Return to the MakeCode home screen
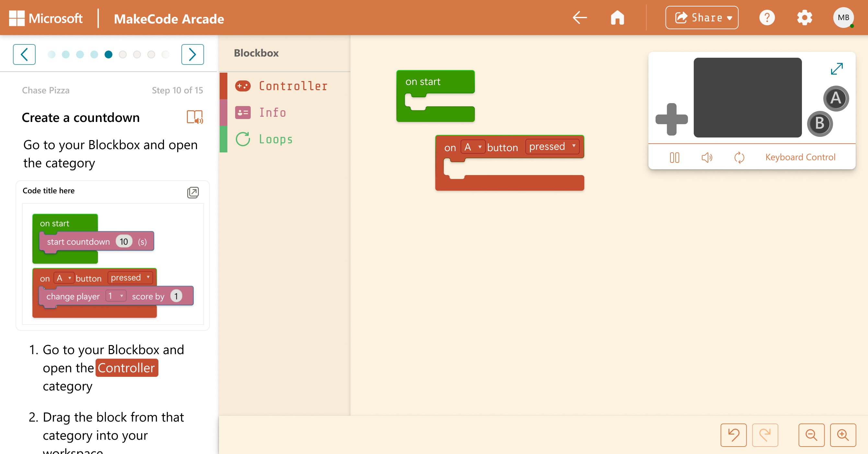The width and height of the screenshot is (868, 454). click(x=617, y=17)
